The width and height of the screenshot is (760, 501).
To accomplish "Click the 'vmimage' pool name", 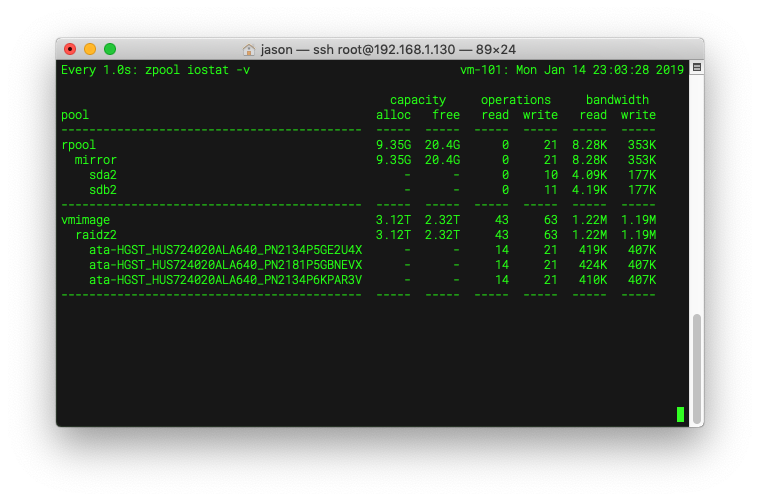I will pyautogui.click(x=85, y=220).
